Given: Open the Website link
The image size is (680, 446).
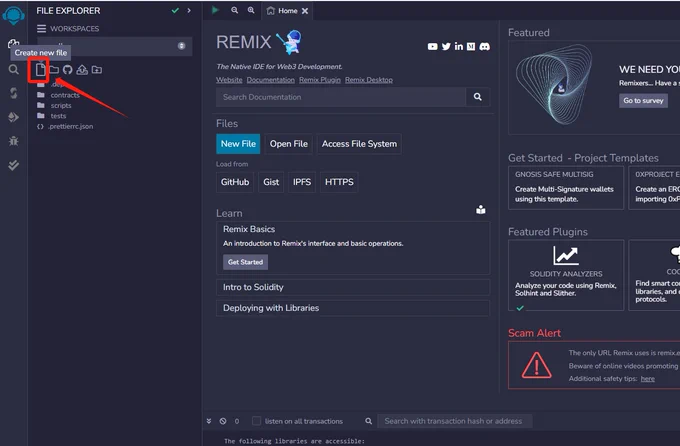Looking at the screenshot, I should tap(229, 80).
